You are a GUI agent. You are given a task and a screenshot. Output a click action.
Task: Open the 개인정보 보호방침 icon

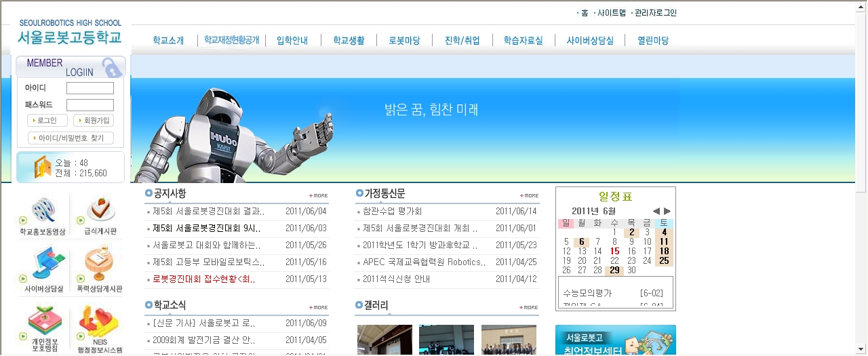pyautogui.click(x=45, y=322)
